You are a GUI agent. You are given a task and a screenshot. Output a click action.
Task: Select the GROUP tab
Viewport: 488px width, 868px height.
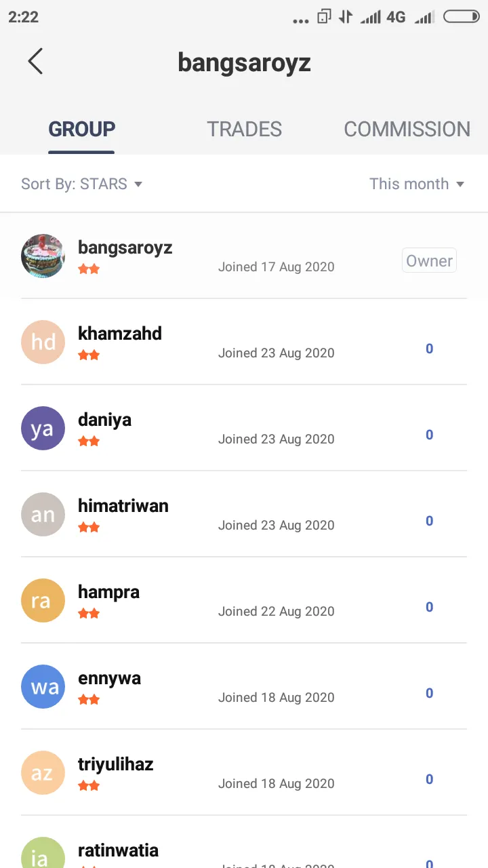pyautogui.click(x=81, y=129)
